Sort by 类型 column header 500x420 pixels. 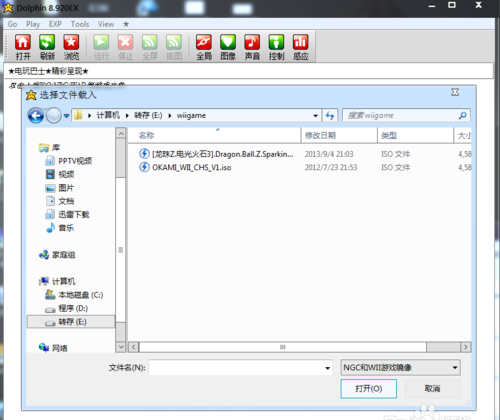pos(415,135)
